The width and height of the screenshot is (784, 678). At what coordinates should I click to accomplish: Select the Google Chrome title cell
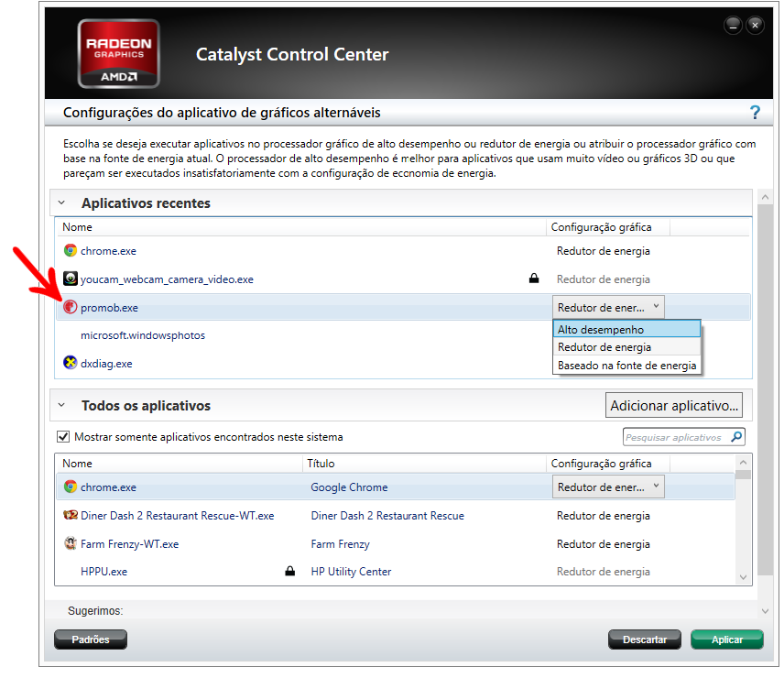349,487
